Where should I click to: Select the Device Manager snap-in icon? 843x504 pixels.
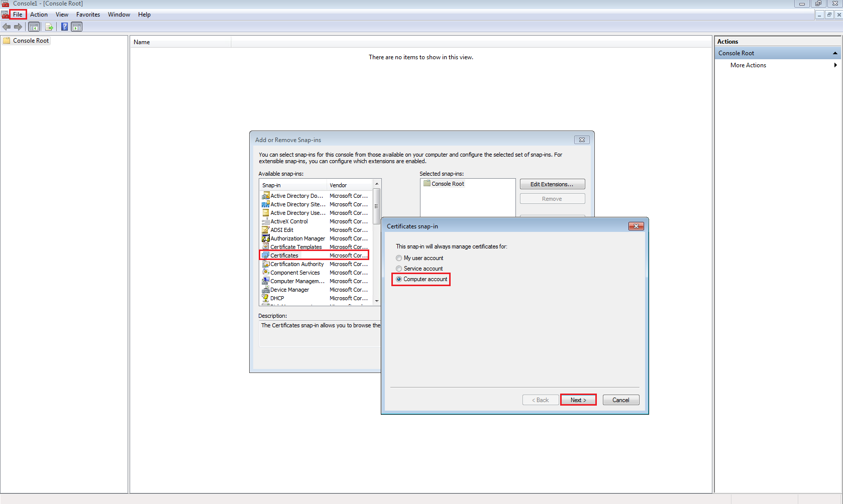click(x=265, y=290)
